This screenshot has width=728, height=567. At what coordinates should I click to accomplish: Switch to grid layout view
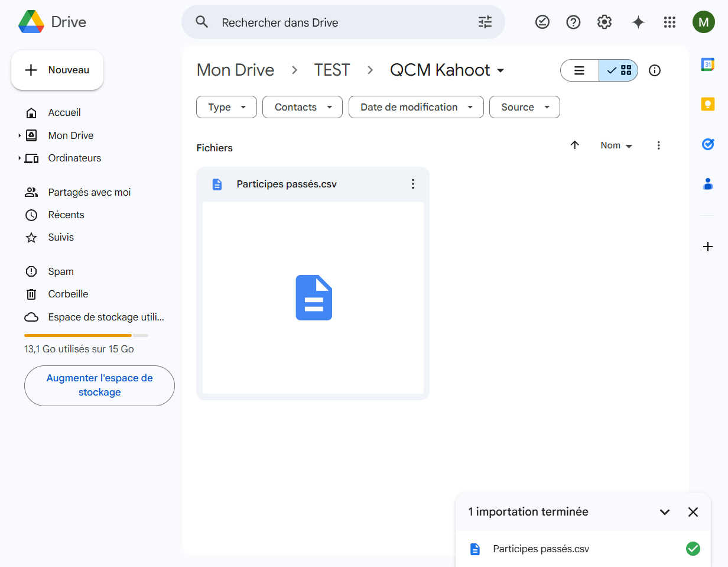(619, 70)
